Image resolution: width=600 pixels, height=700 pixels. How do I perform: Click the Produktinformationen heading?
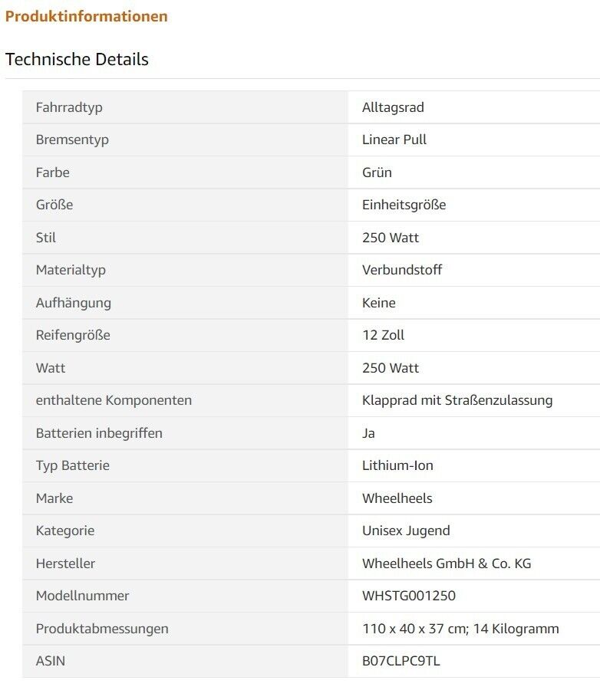pos(86,16)
